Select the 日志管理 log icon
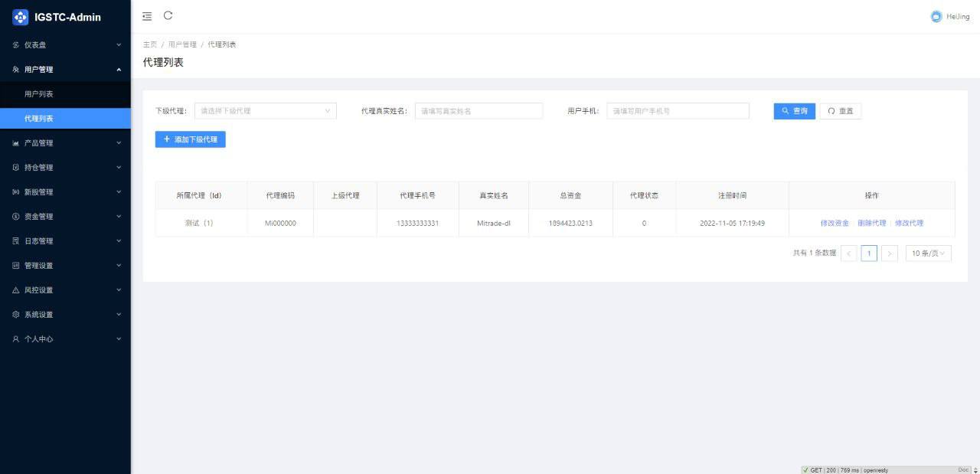 point(13,240)
